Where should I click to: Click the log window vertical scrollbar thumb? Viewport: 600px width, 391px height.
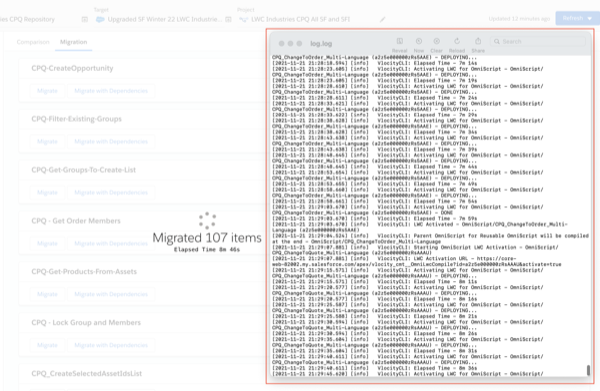(x=588, y=370)
